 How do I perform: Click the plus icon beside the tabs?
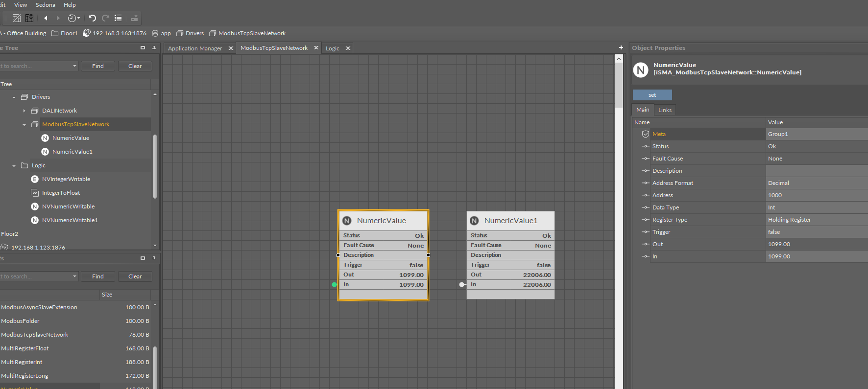(x=621, y=48)
